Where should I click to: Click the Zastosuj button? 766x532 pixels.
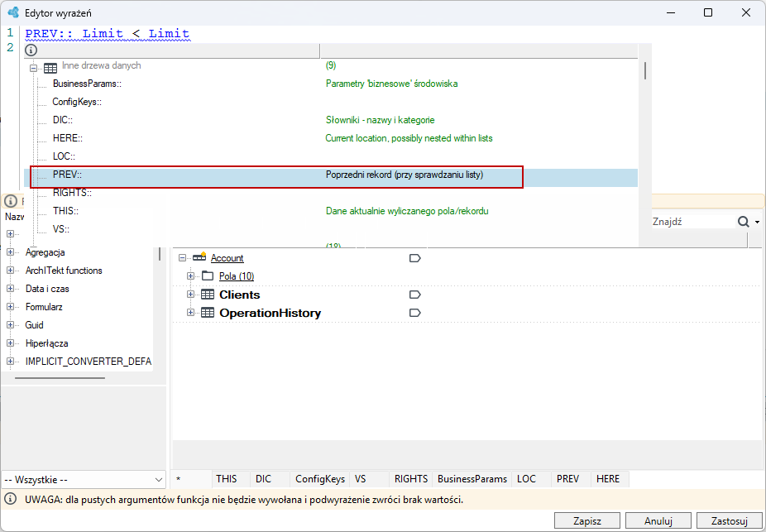click(x=730, y=520)
